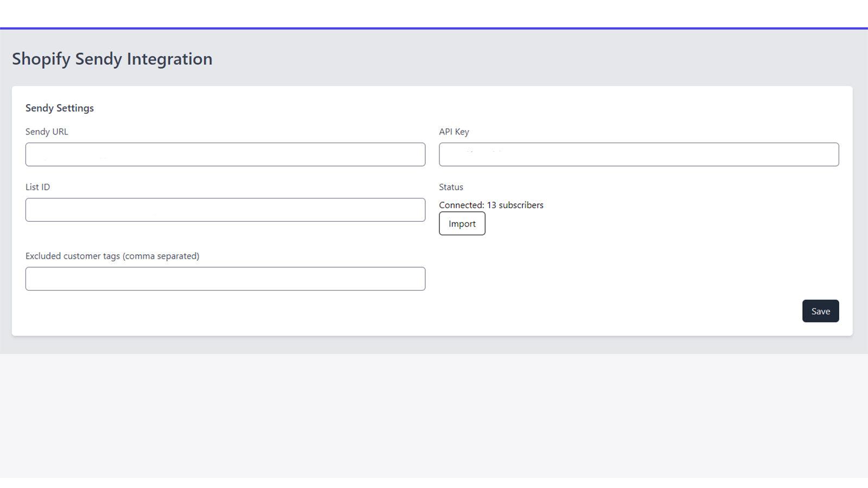Click the "Status" label
Image resolution: width=868 pixels, height=488 pixels.
pyautogui.click(x=451, y=187)
